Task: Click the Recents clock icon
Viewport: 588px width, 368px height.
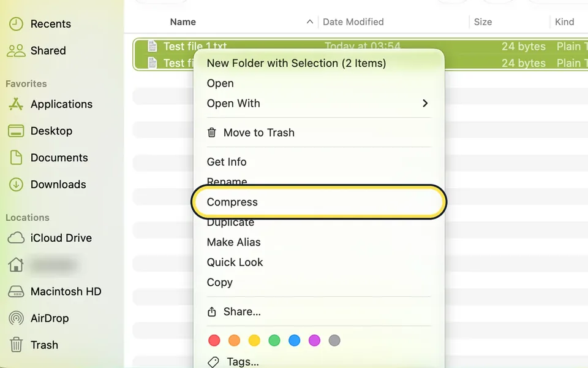Action: point(16,24)
